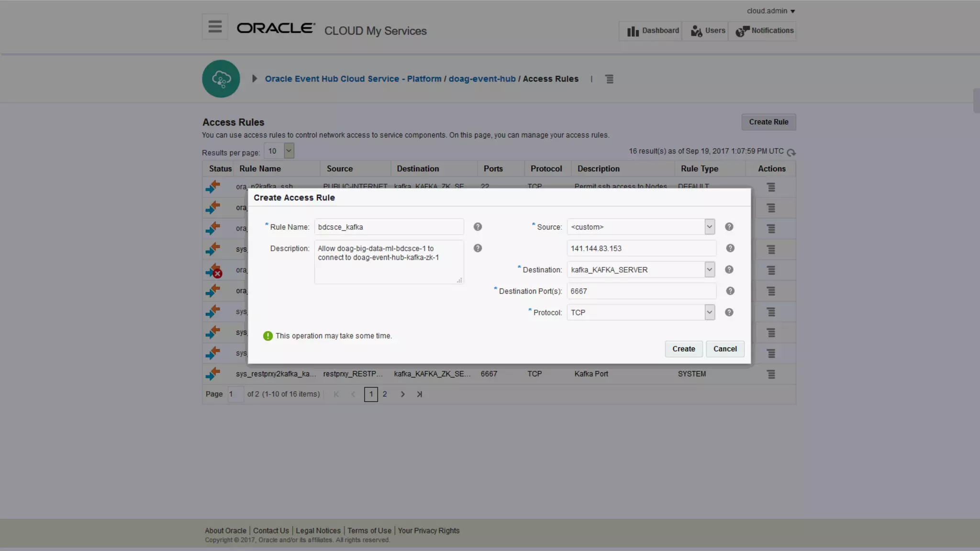Expand the Destination dropdown
Viewport: 980px width, 551px height.
[x=709, y=270]
